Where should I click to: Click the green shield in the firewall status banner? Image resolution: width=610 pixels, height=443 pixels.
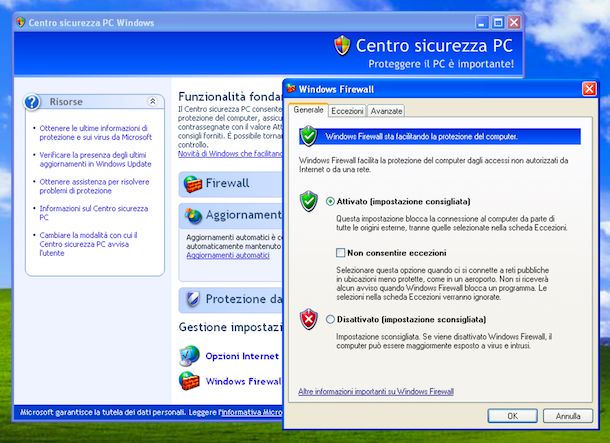tap(309, 136)
